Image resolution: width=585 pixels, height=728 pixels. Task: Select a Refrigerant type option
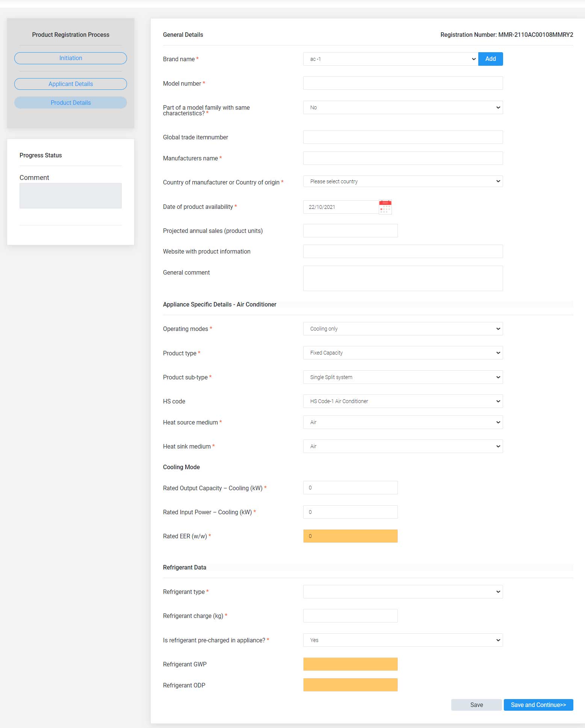[x=403, y=592]
